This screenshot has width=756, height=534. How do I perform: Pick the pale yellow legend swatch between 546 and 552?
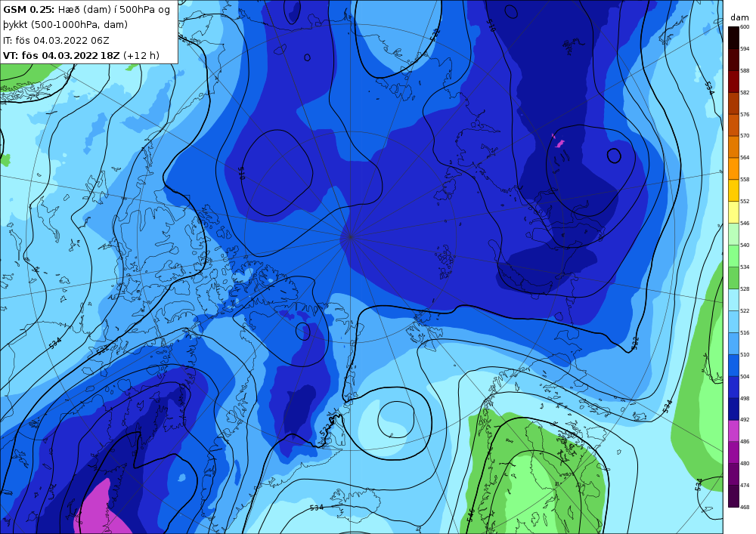pyautogui.click(x=733, y=212)
